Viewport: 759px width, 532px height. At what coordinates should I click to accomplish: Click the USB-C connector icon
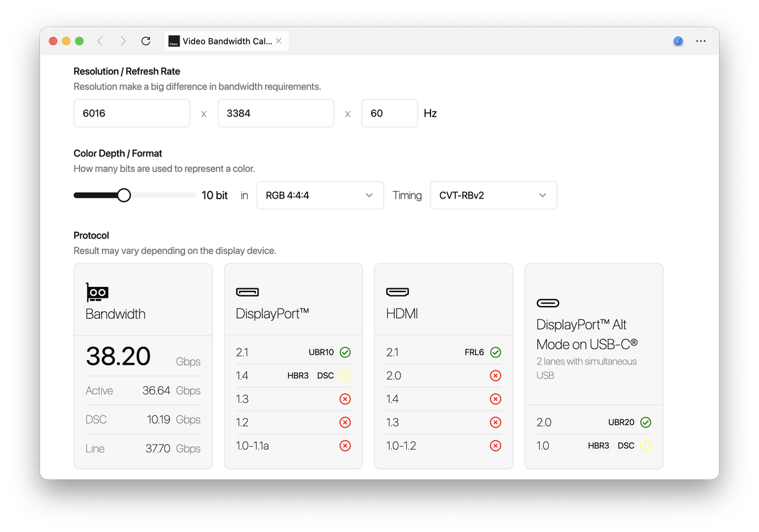coord(548,304)
